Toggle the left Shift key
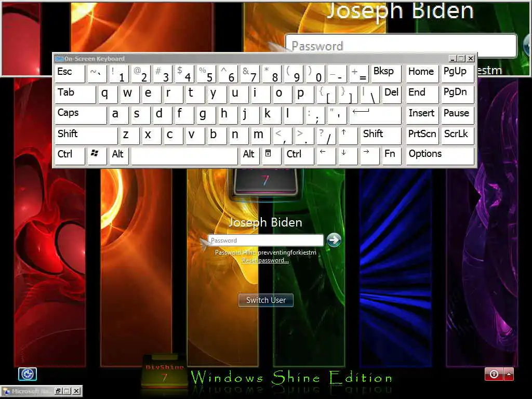The width and height of the screenshot is (532, 399). [86, 135]
